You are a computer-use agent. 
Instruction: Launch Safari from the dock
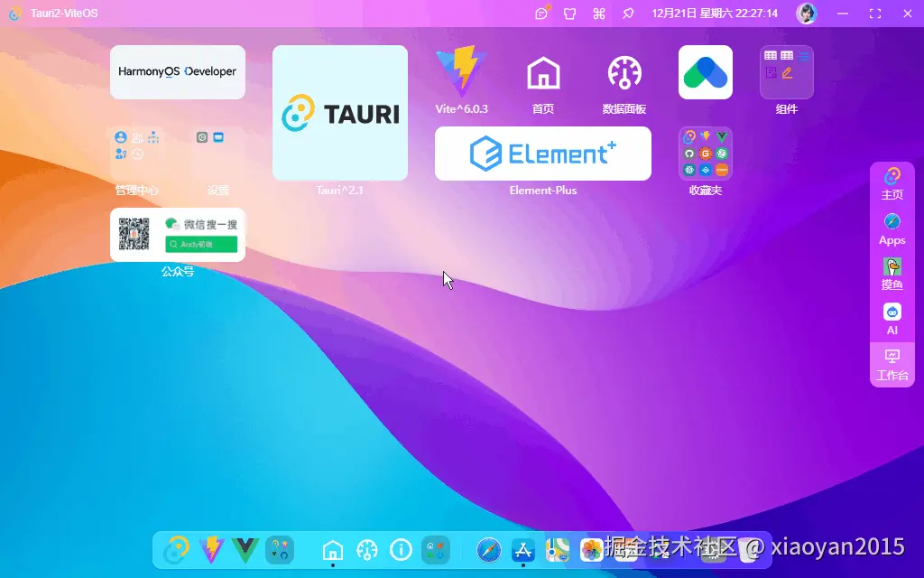tap(488, 550)
